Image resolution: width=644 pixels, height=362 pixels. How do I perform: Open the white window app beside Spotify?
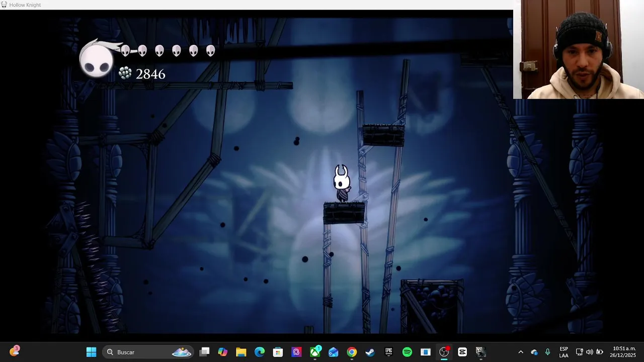[x=426, y=352]
